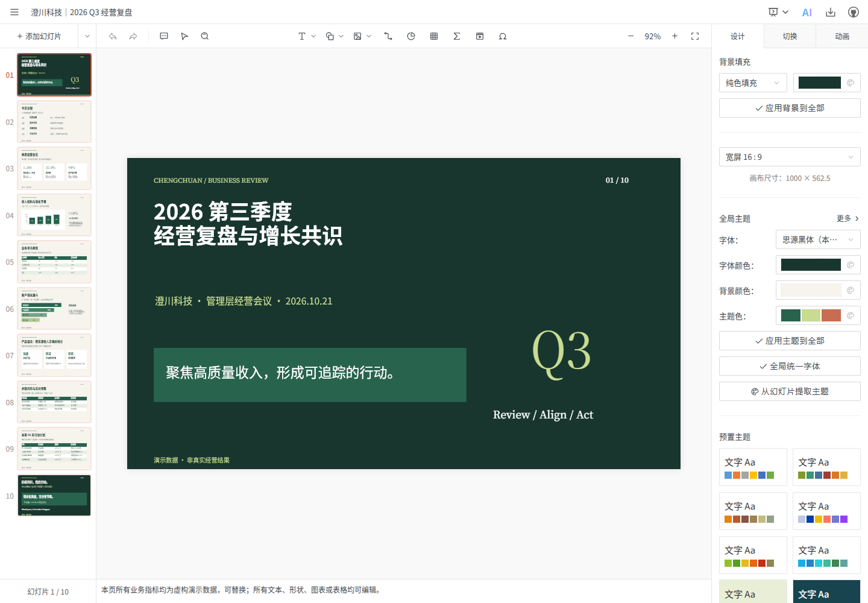
Task: Open the background fill color picker
Action: point(826,83)
